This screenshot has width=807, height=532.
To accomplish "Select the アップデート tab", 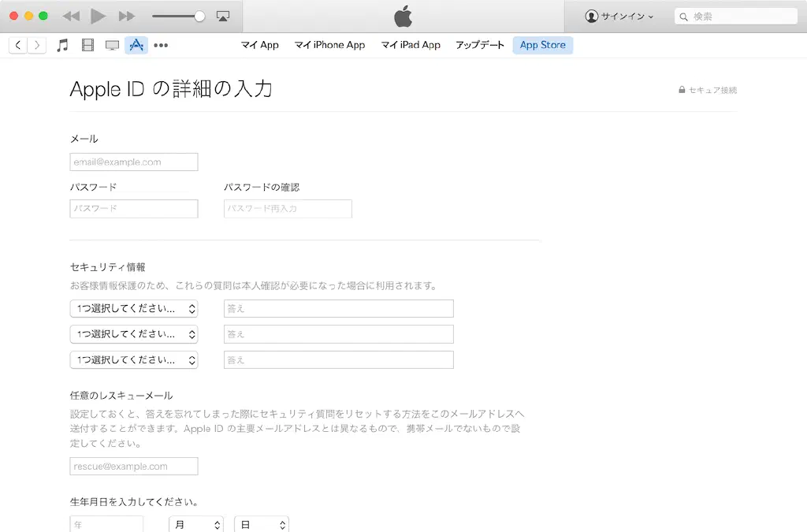I will (479, 45).
